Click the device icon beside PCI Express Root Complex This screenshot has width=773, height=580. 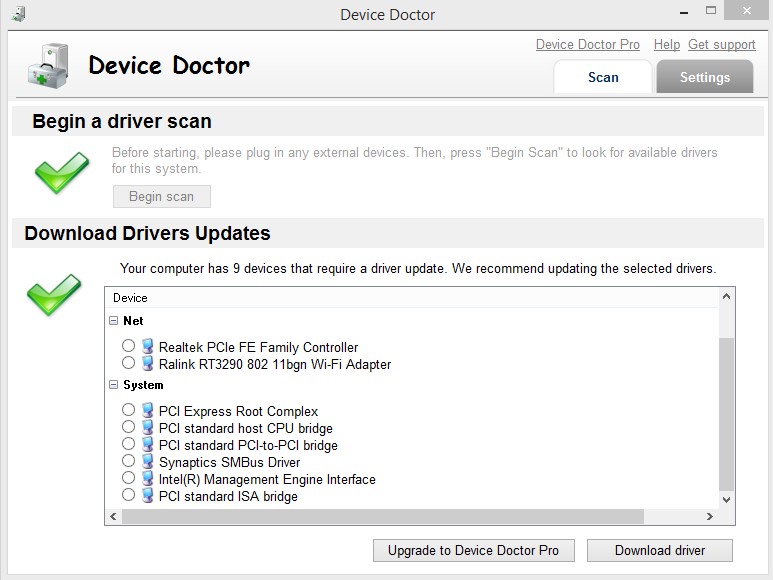tap(147, 410)
